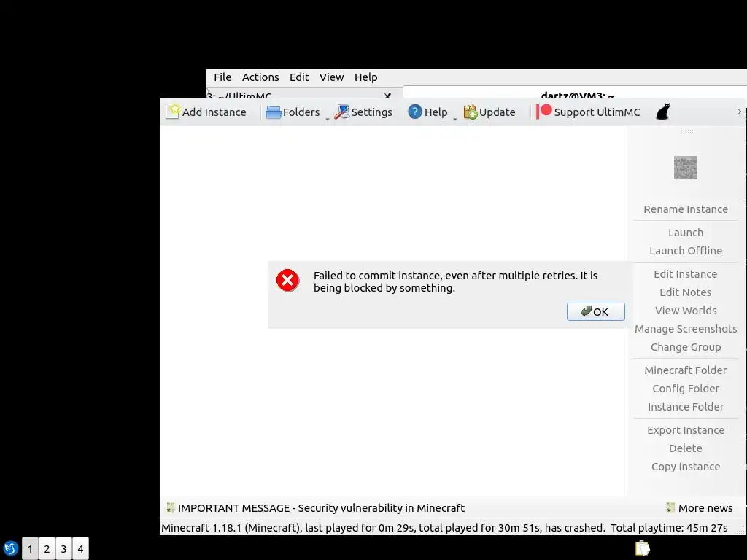Click the Add Instance toolbar button

click(x=206, y=112)
